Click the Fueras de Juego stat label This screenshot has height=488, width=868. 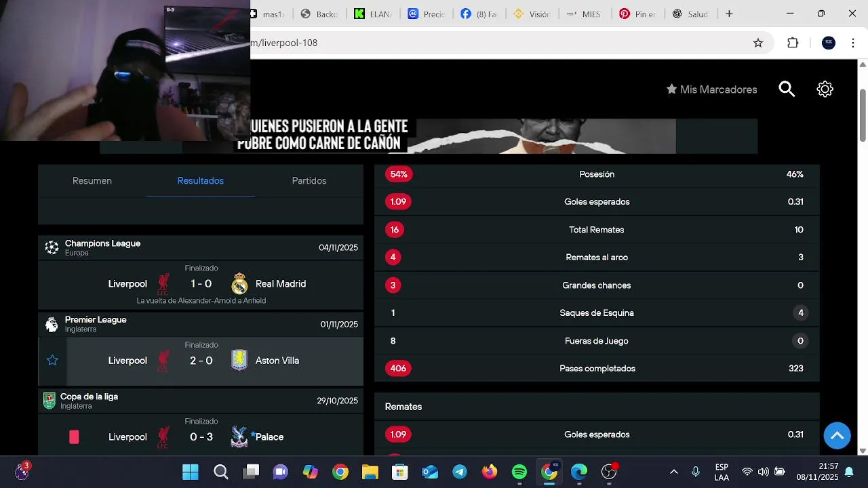coord(597,341)
